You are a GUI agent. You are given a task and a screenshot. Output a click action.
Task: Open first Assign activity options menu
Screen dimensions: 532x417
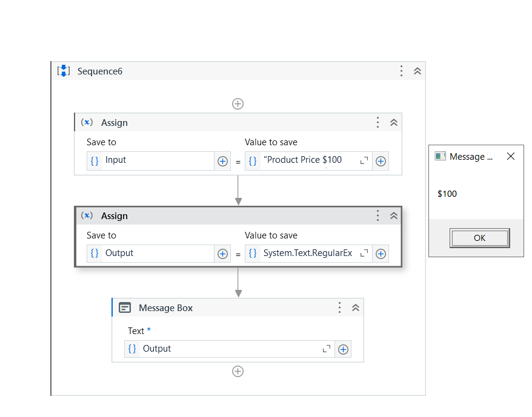(x=377, y=122)
